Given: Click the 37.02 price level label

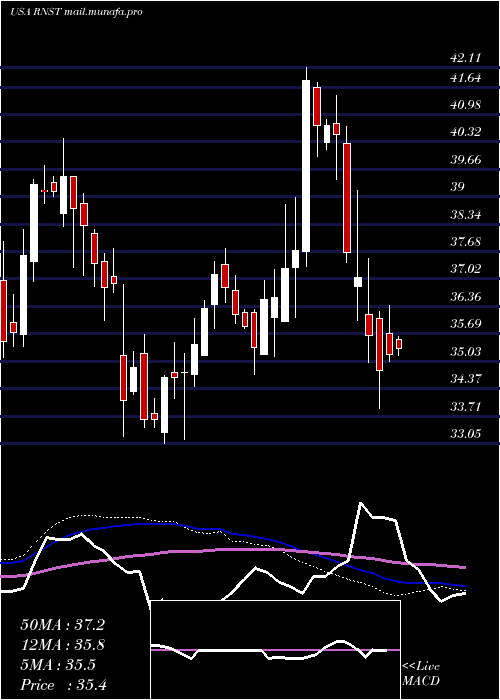Looking at the screenshot, I should 466,269.
